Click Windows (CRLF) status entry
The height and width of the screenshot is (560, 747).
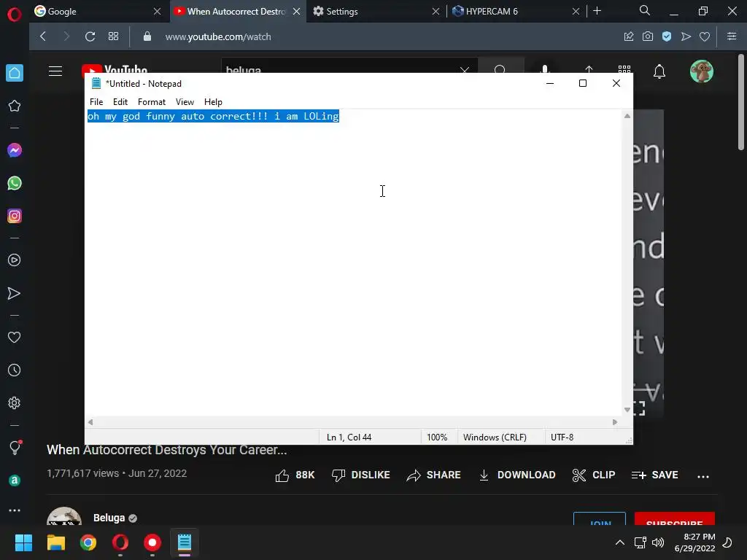pos(495,437)
